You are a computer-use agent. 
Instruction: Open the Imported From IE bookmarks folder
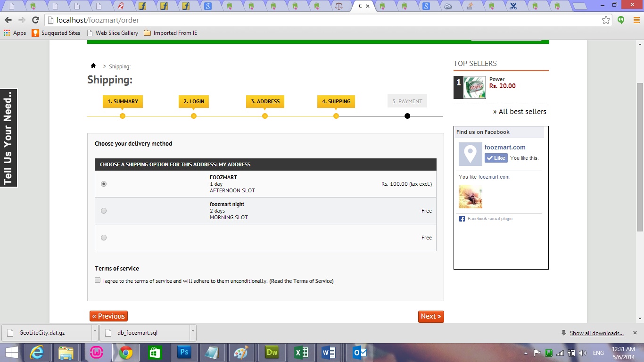pos(171,33)
